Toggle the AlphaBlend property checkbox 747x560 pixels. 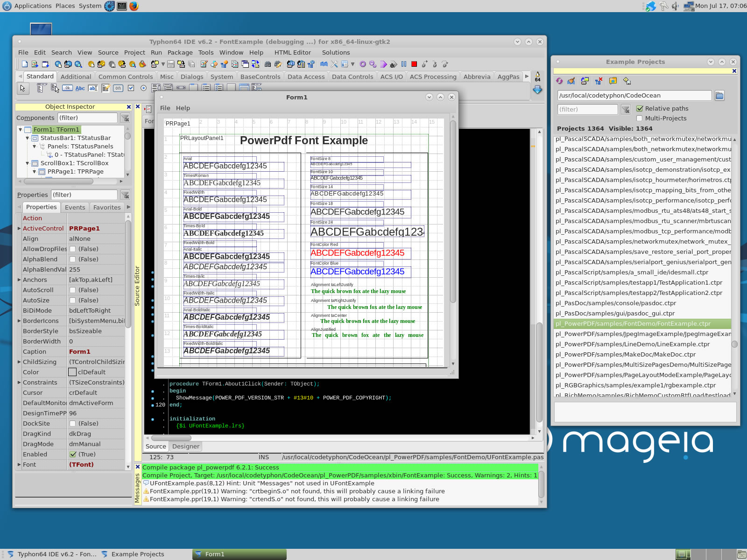[x=73, y=259]
